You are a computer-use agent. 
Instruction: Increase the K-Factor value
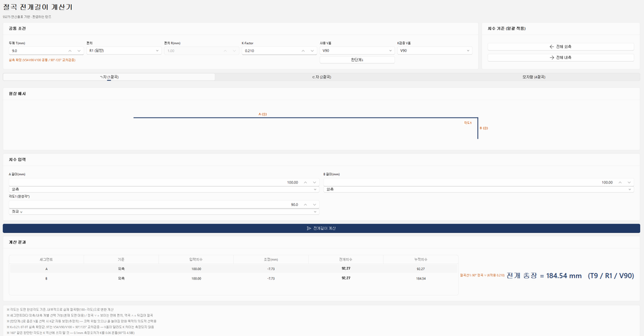point(303,51)
